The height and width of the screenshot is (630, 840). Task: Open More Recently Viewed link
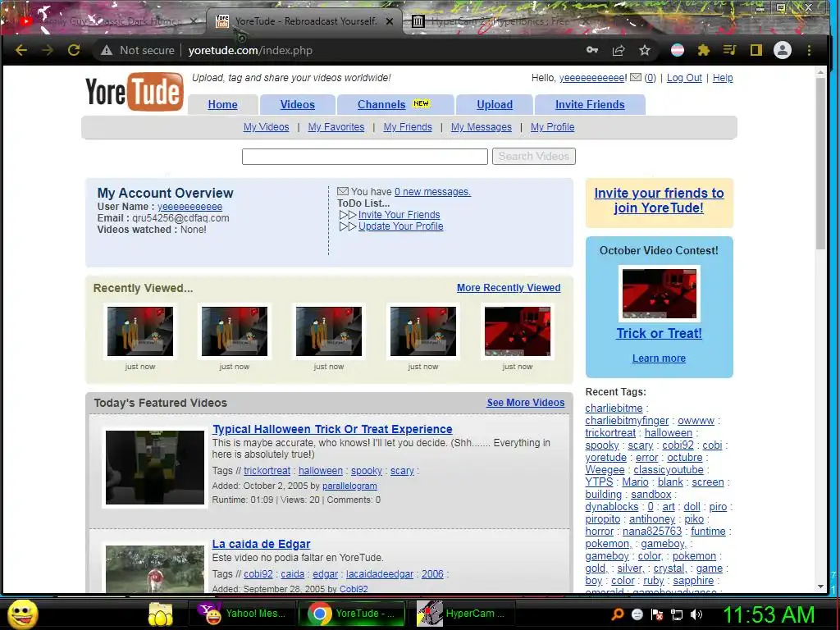coord(509,288)
